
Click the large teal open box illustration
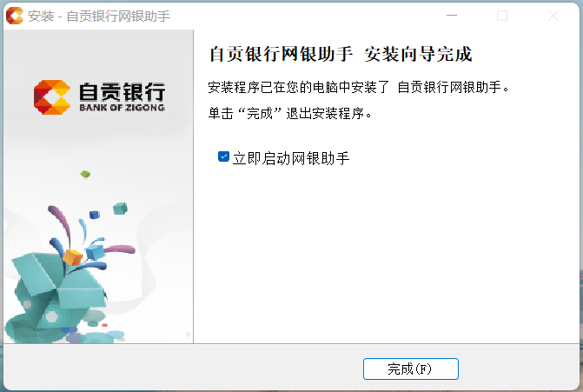(x=56, y=290)
